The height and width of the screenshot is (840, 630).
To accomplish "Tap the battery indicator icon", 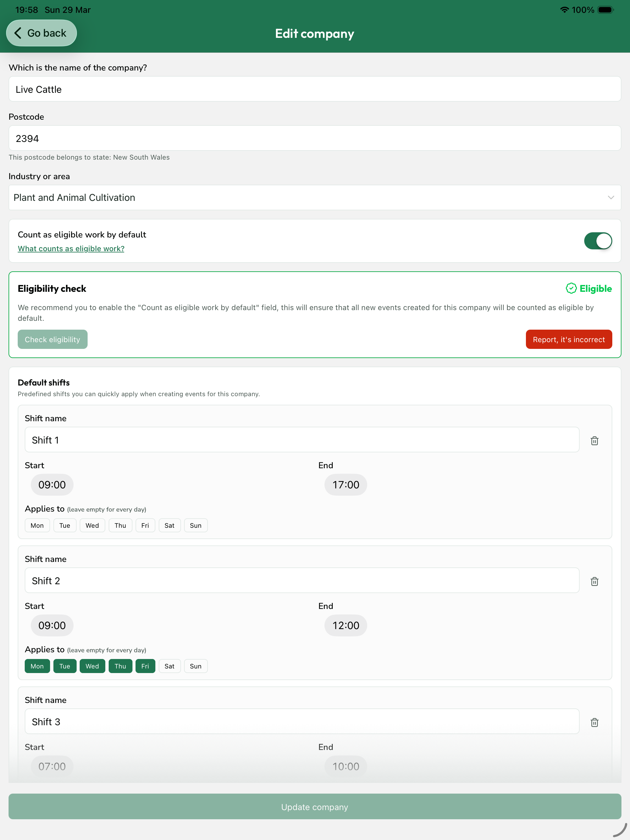I will click(605, 10).
